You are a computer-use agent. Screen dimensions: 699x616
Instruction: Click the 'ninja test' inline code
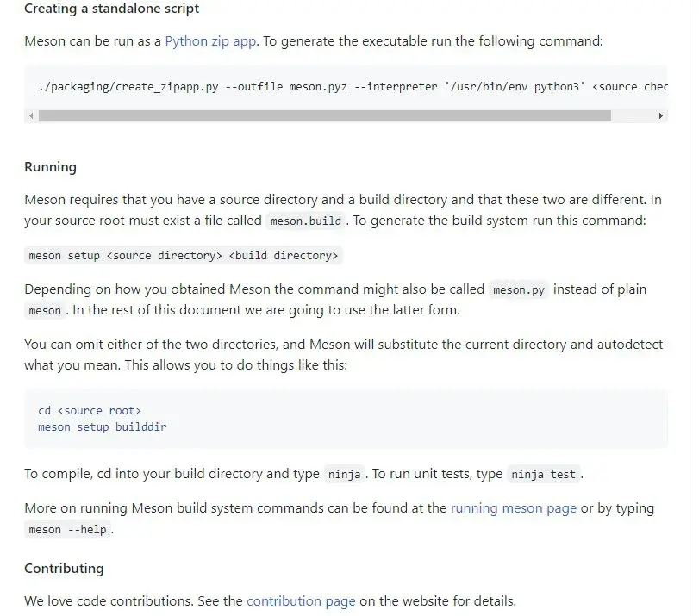(x=543, y=474)
